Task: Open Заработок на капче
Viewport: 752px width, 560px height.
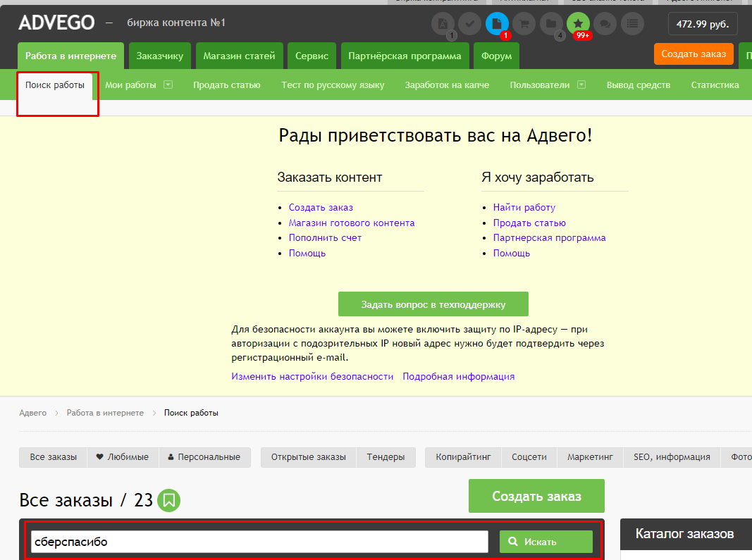Action: (447, 85)
